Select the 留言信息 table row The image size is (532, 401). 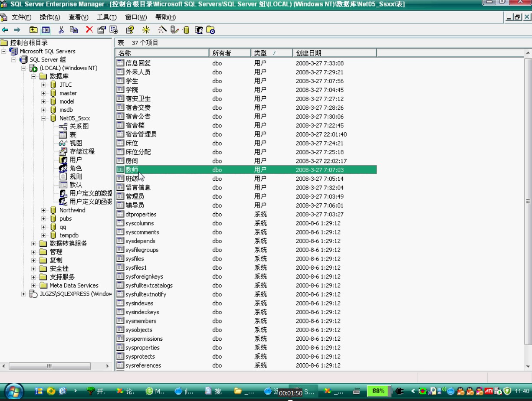(x=246, y=188)
